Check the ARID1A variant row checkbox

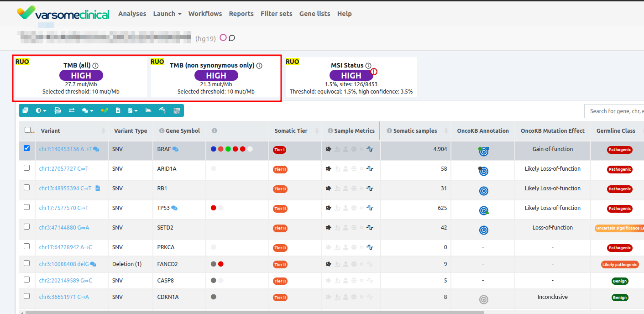point(26,168)
